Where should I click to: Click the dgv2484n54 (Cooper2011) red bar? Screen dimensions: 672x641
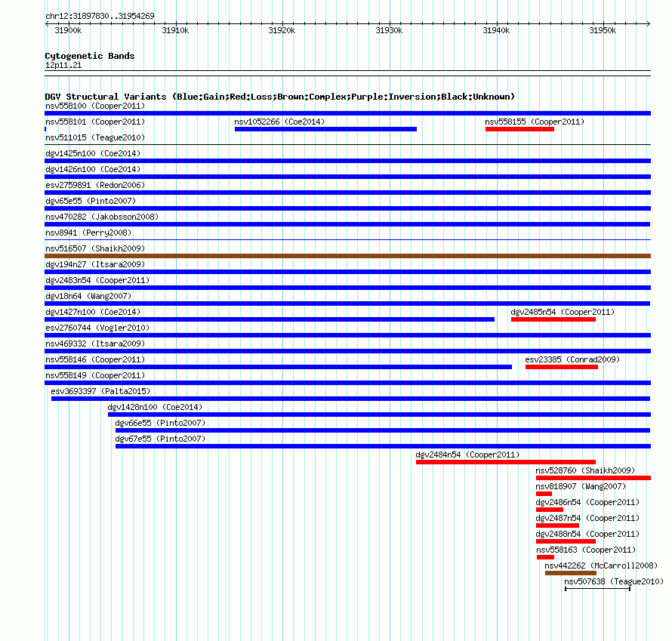click(x=506, y=462)
